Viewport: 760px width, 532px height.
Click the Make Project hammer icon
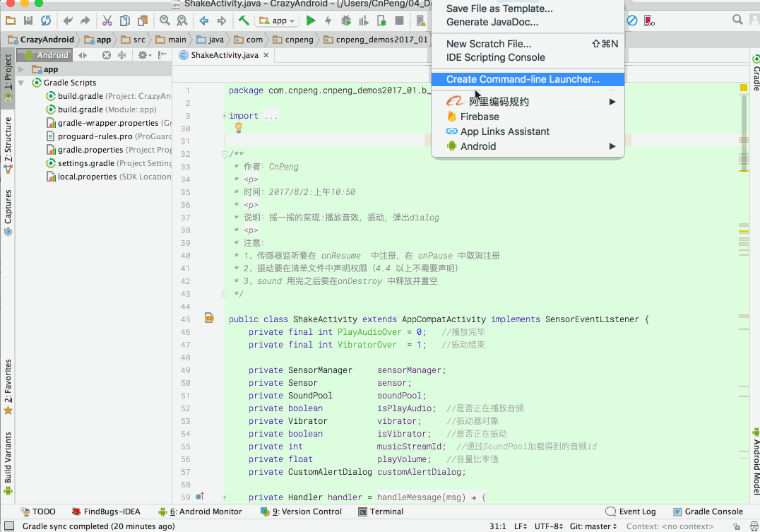(244, 20)
